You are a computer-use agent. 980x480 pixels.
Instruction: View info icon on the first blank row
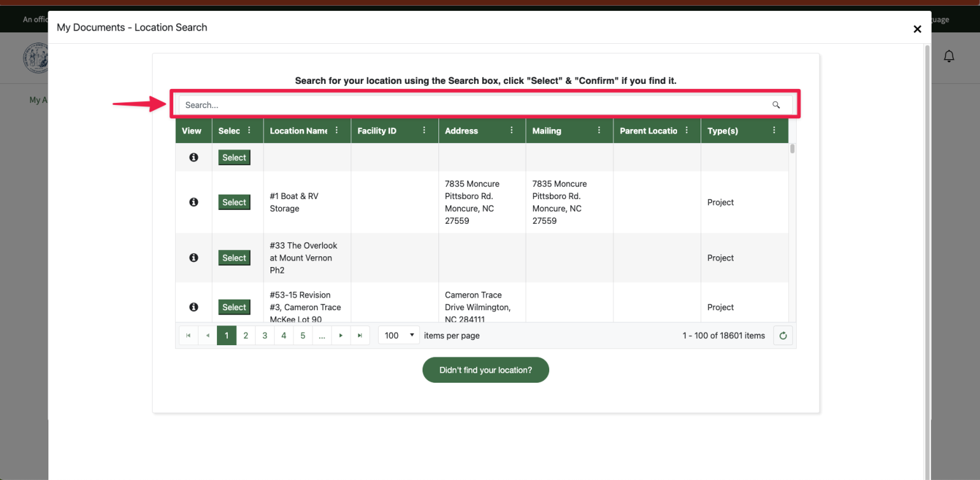(x=193, y=157)
